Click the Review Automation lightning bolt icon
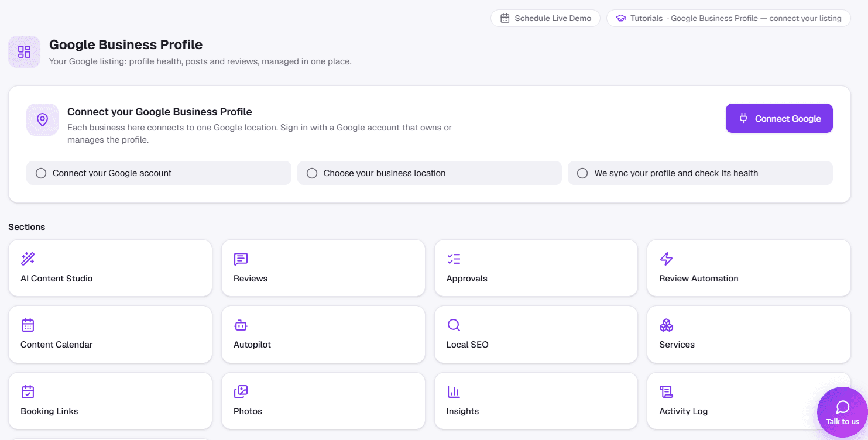This screenshot has height=440, width=868. pyautogui.click(x=666, y=259)
